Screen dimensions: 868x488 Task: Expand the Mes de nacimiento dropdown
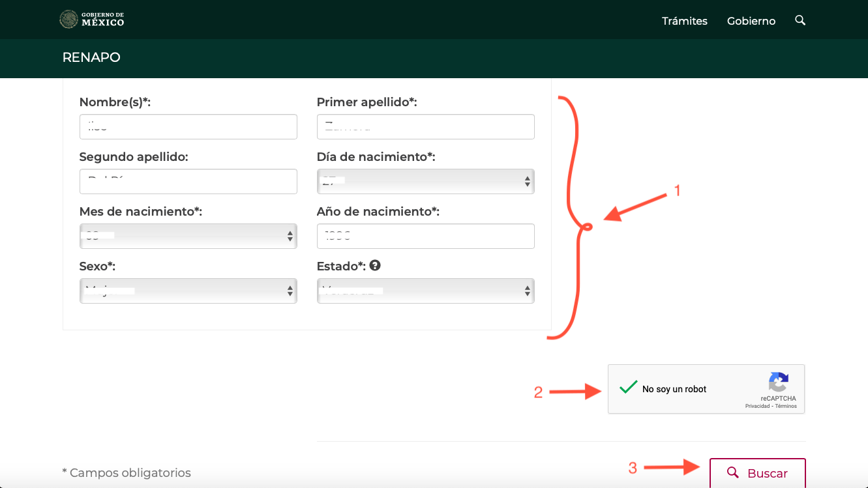click(188, 237)
